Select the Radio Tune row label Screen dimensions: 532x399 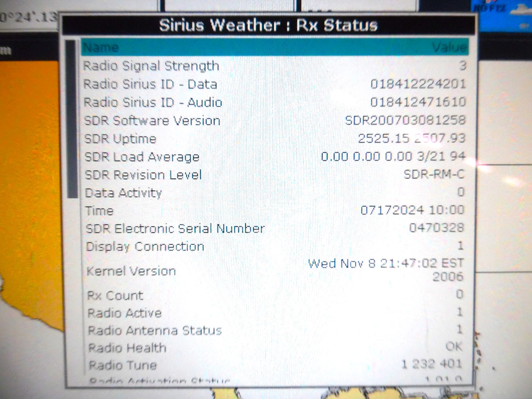click(123, 365)
